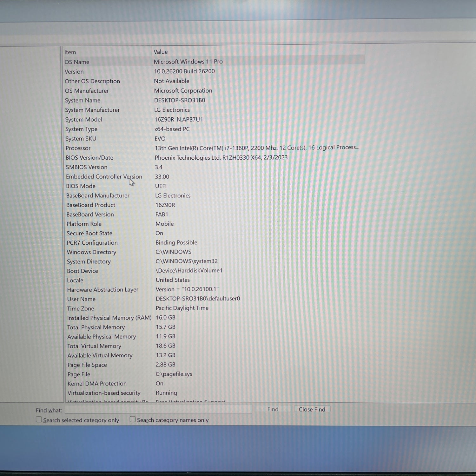The width and height of the screenshot is (476, 476).
Task: Click the 'Hardware Abstraction Layer' item
Action: 102,290
